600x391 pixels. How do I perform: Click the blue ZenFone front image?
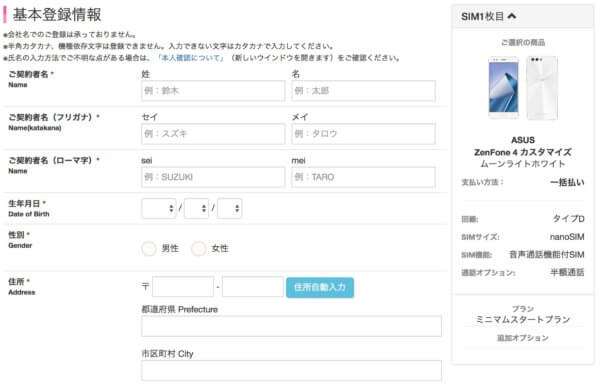coord(504,88)
